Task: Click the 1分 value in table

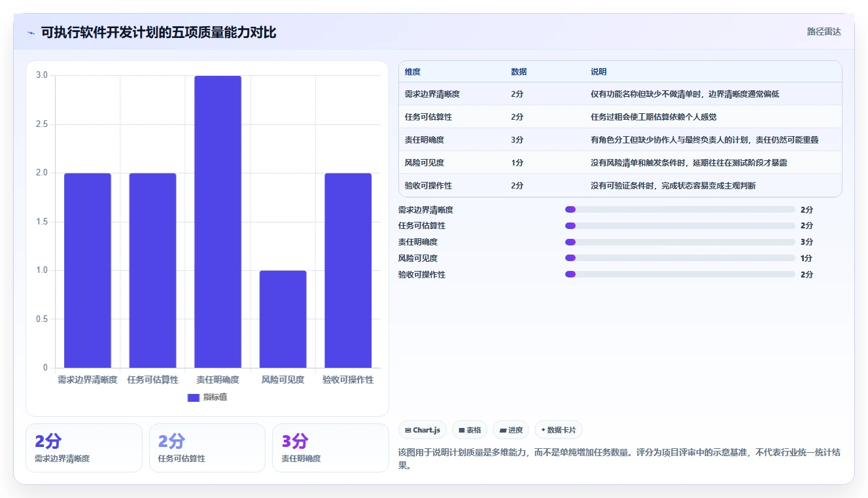Action: [x=517, y=163]
